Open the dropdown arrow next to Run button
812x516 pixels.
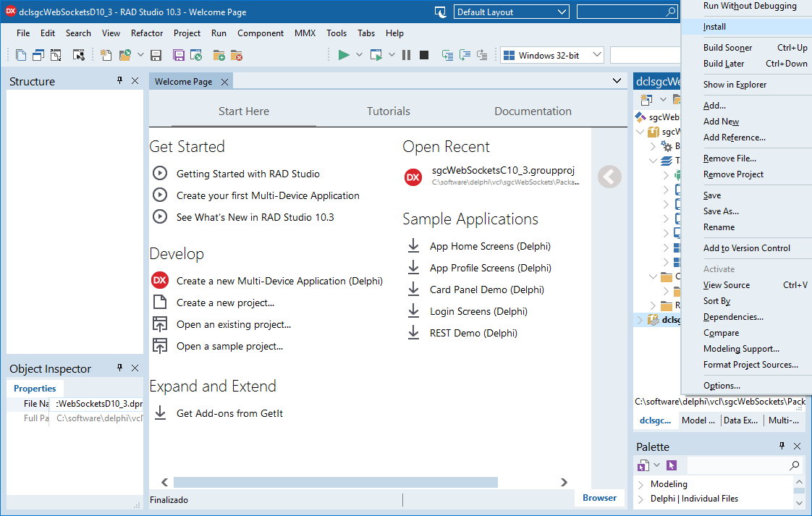(359, 55)
